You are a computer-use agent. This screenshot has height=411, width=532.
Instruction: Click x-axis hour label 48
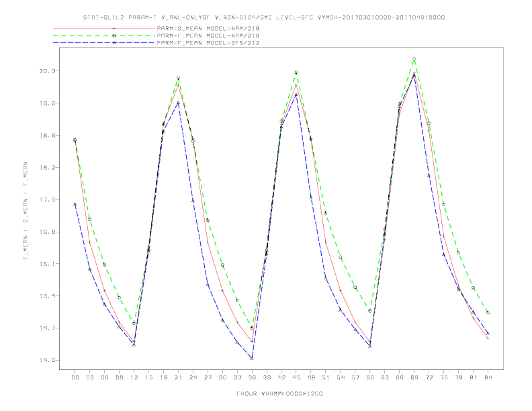coord(311,377)
